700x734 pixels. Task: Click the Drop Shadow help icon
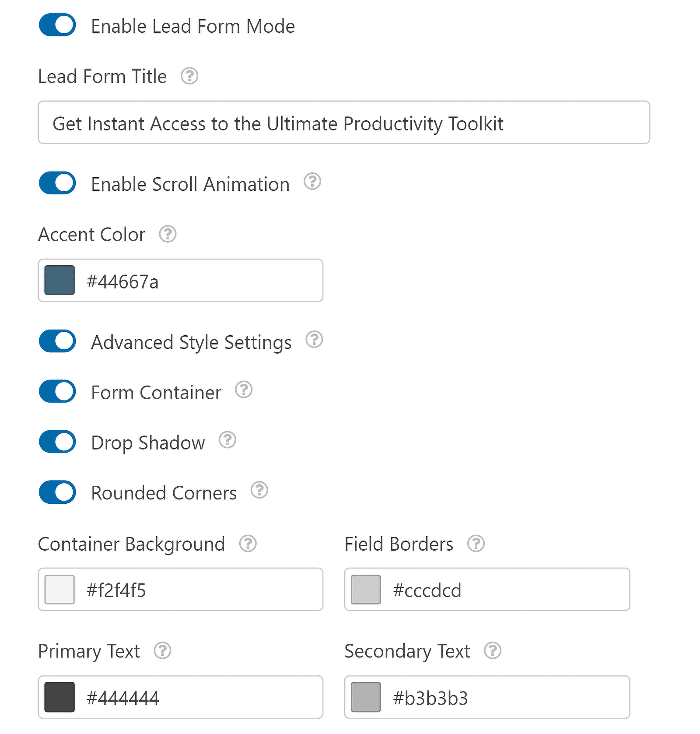coord(227,440)
